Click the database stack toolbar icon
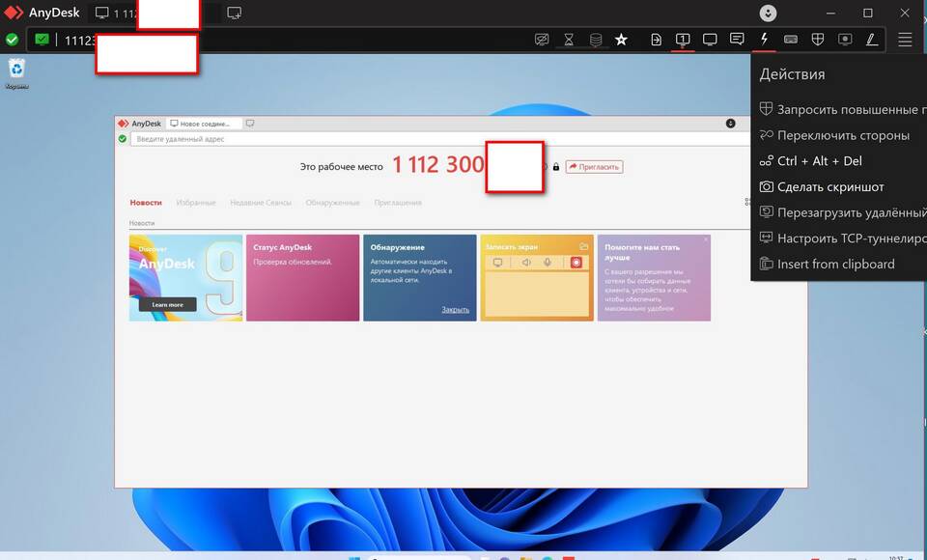This screenshot has height=560, width=927. (596, 40)
